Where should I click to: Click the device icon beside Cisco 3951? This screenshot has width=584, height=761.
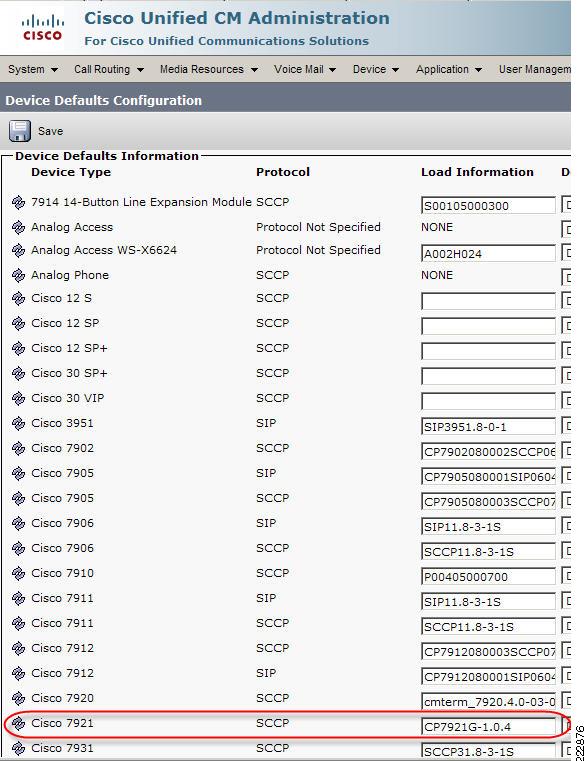click(18, 423)
